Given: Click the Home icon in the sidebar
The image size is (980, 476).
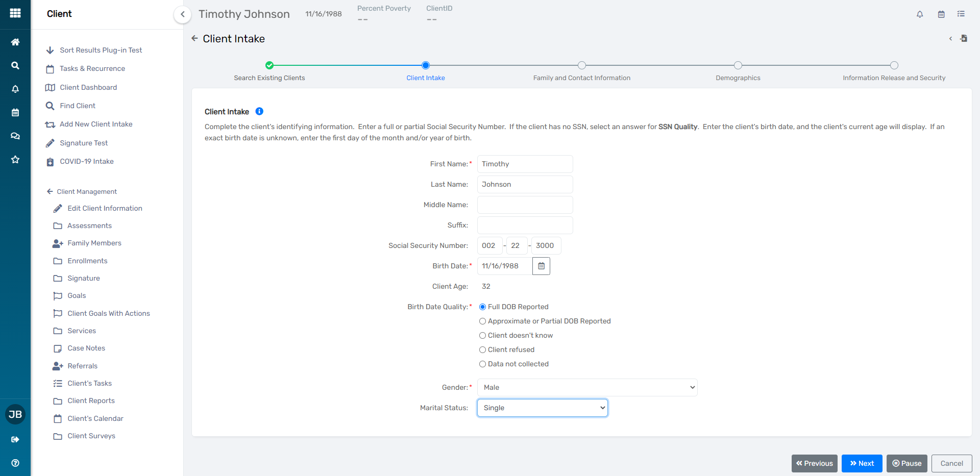Looking at the screenshot, I should coord(15,42).
